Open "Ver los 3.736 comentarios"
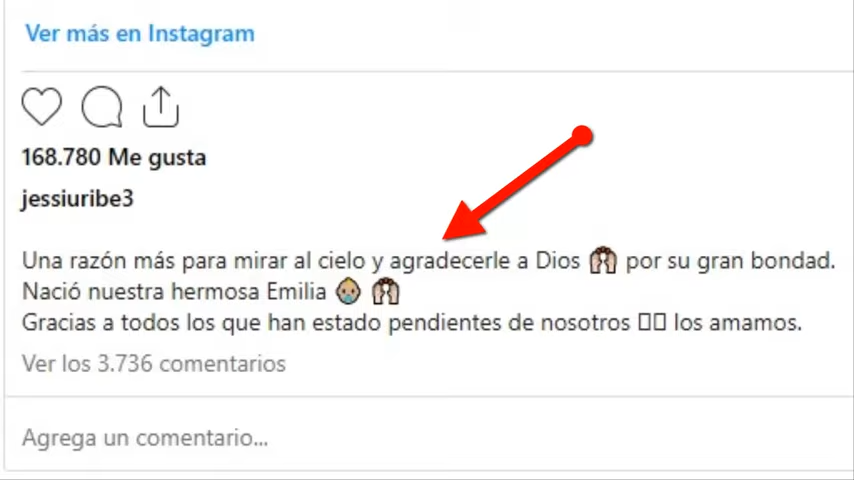 tap(154, 363)
